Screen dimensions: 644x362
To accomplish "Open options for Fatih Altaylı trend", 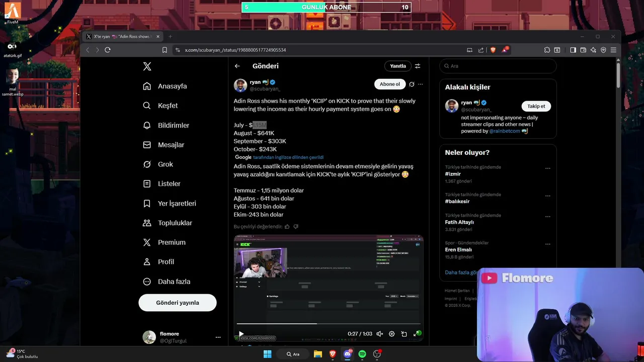I will pyautogui.click(x=548, y=217).
